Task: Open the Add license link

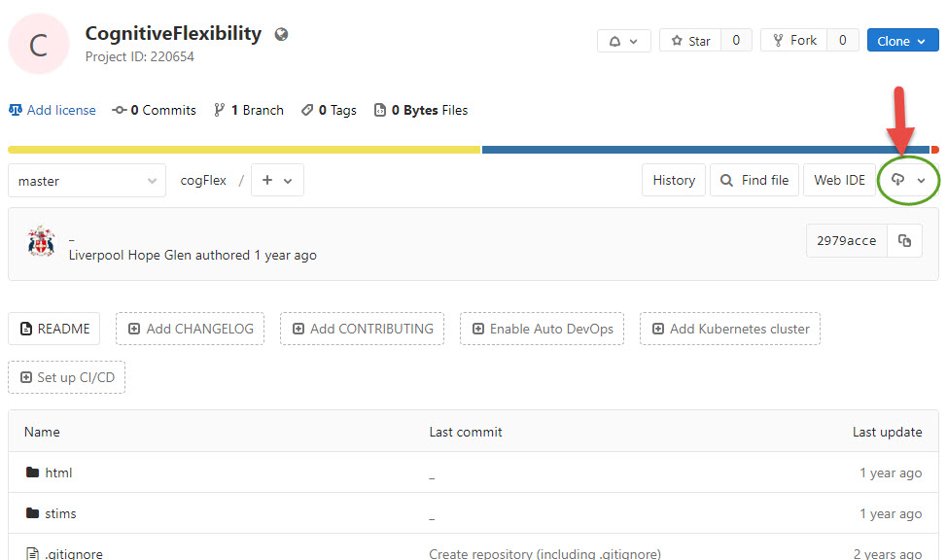Action: 53,110
